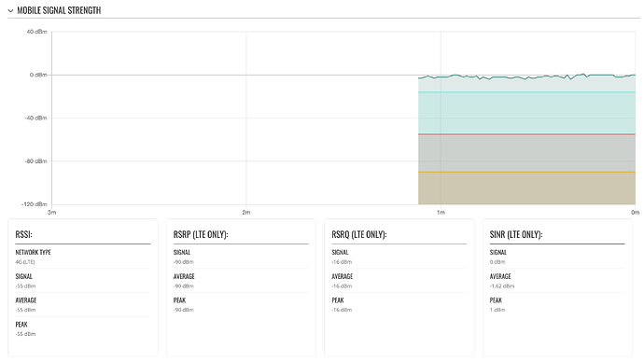Click the 3m marker on time axis
Screen dimensions: 644x362
(x=51, y=212)
